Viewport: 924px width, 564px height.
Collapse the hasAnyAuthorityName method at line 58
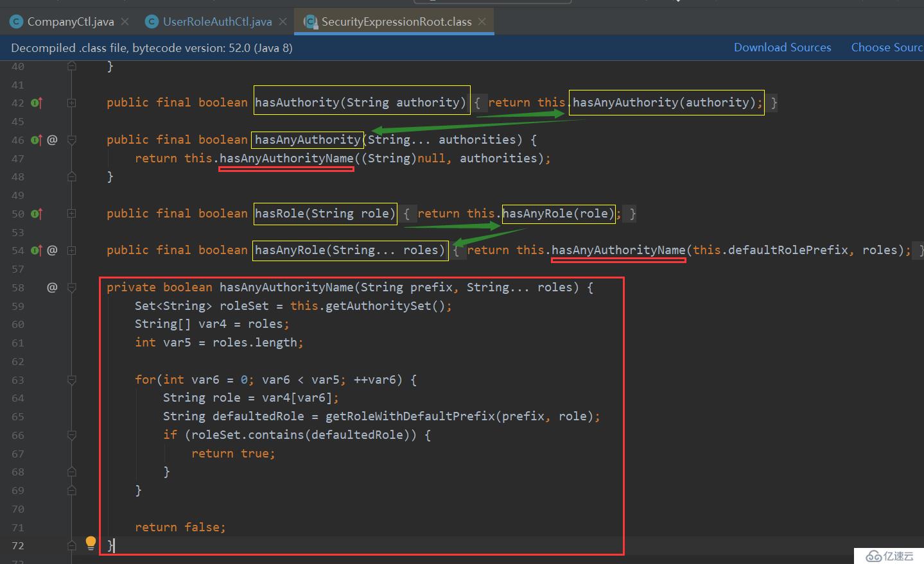[72, 287]
